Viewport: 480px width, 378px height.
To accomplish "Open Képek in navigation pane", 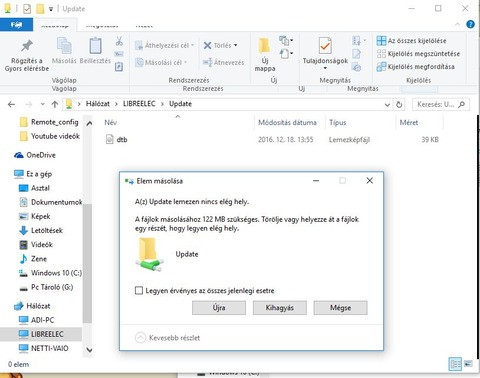I will coord(35,216).
